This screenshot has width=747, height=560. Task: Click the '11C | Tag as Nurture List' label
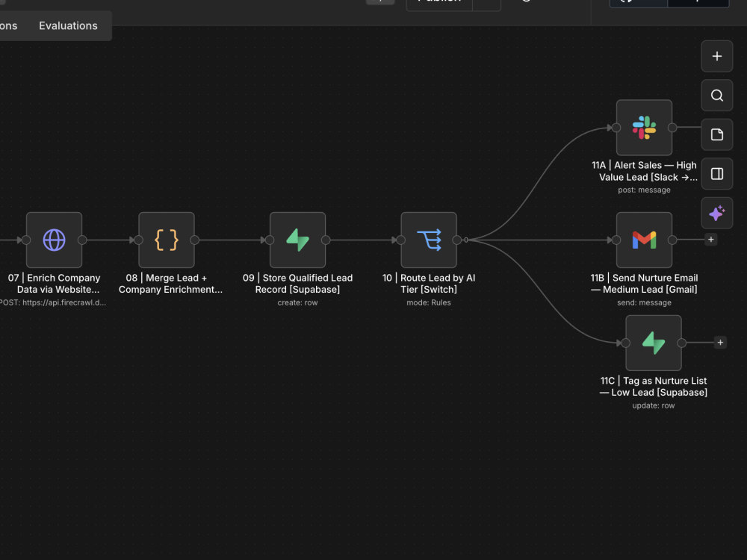654,386
